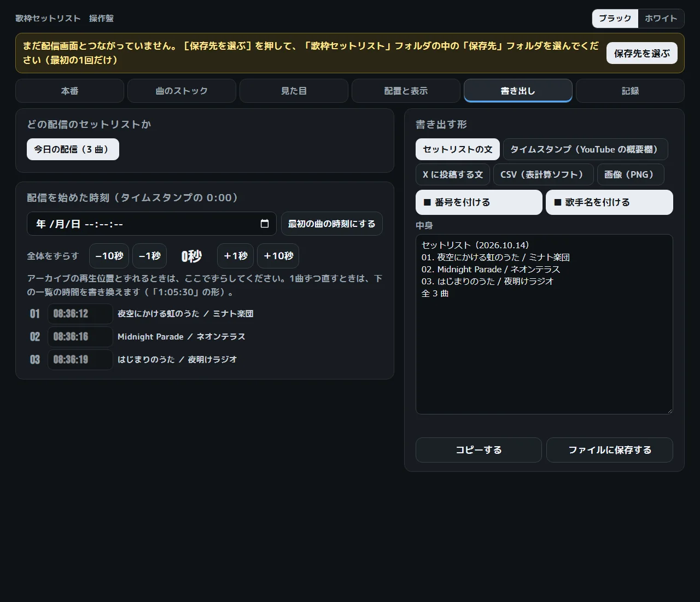Click the 歌枠セットリスト 操作盤 title

(65, 18)
